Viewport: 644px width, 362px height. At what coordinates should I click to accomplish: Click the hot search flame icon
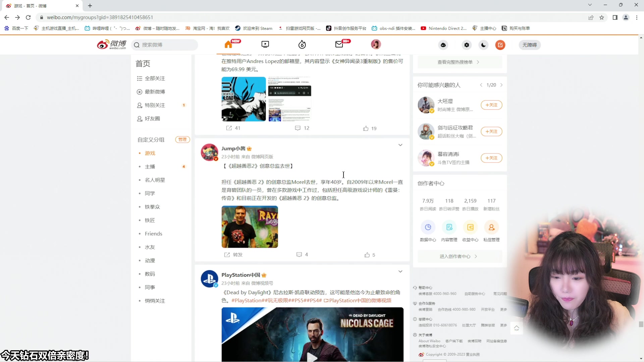302,44
